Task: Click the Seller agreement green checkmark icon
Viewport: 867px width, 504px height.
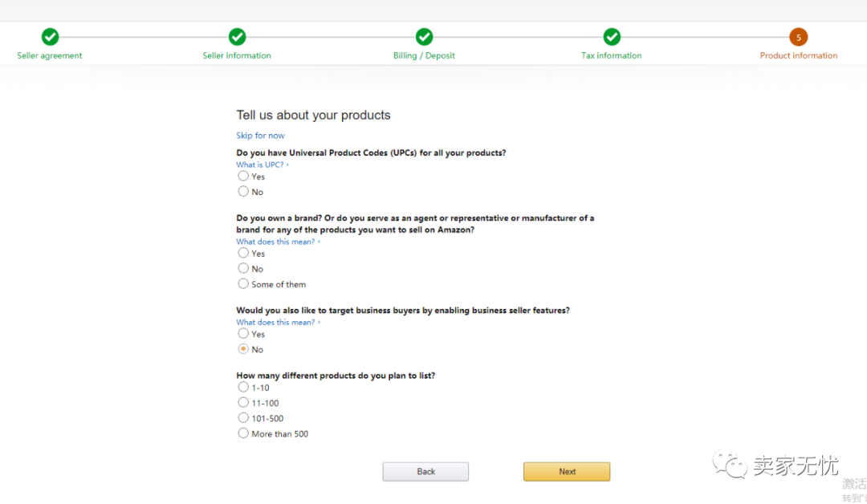Action: click(x=50, y=37)
